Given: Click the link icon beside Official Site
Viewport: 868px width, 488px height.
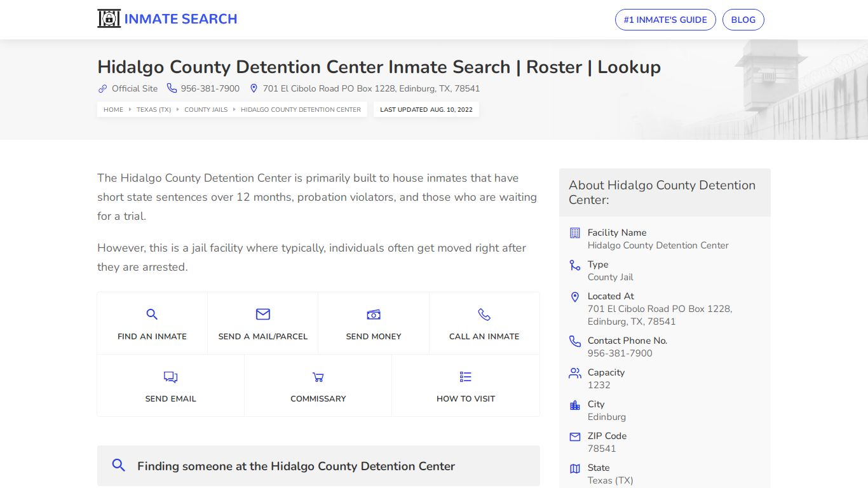Looking at the screenshot, I should coord(102,88).
